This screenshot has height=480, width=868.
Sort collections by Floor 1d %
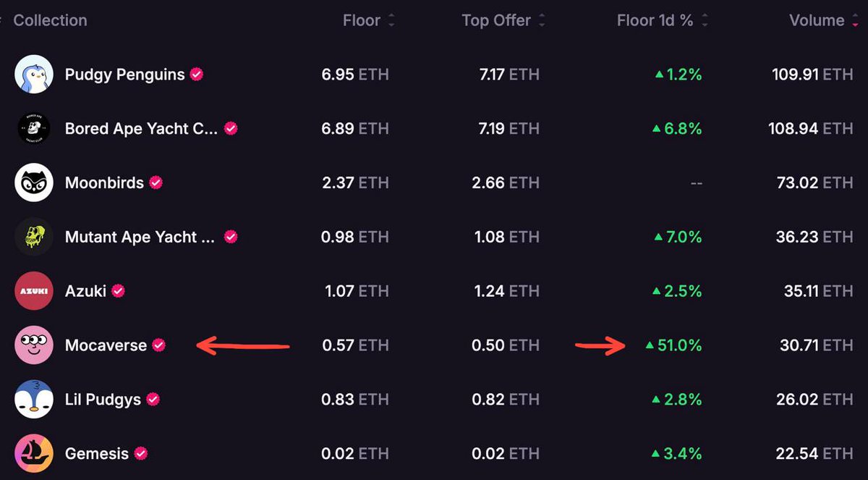click(x=705, y=20)
